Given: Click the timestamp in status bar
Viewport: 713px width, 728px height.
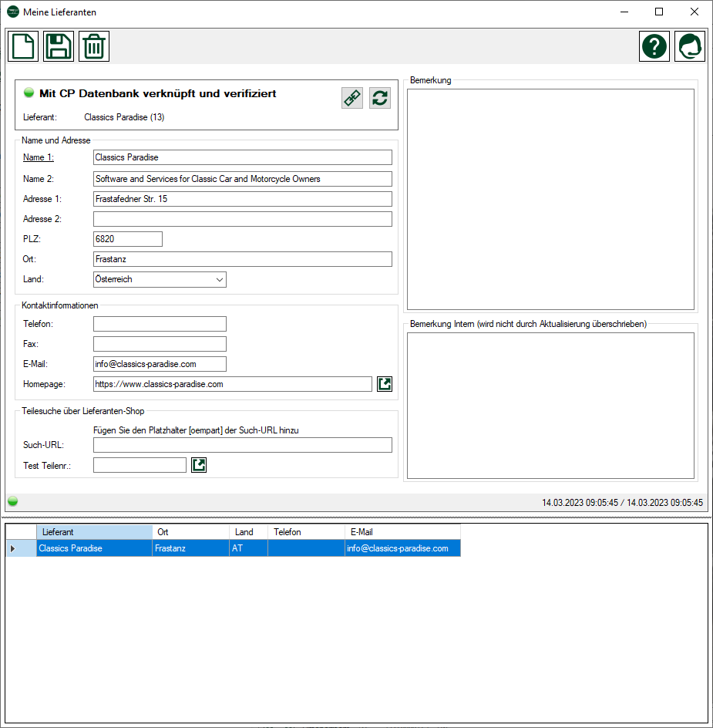Looking at the screenshot, I should point(622,502).
